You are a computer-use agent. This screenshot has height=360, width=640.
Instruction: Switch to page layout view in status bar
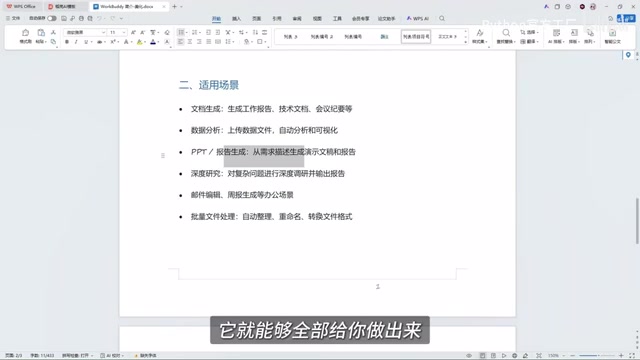[x=482, y=356]
